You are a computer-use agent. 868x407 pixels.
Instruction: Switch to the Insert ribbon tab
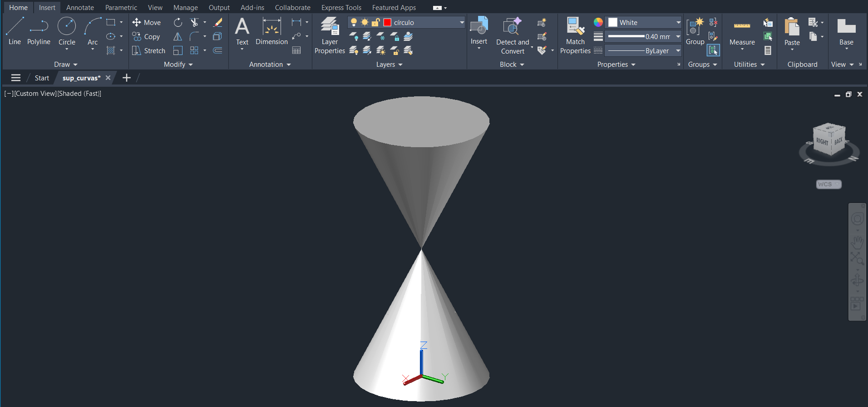[x=47, y=8]
